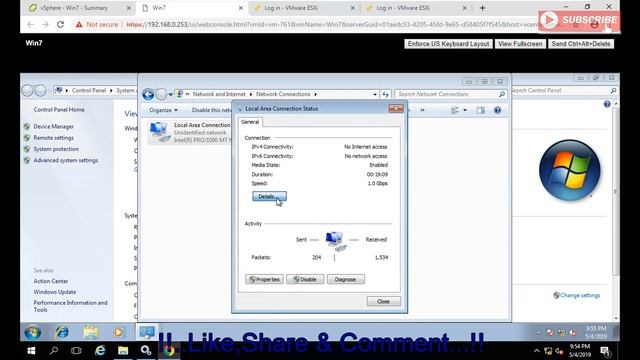The image size is (640, 360).
Task: Open Windows Explorer folder on Win7 taskbar
Action: tap(91, 332)
